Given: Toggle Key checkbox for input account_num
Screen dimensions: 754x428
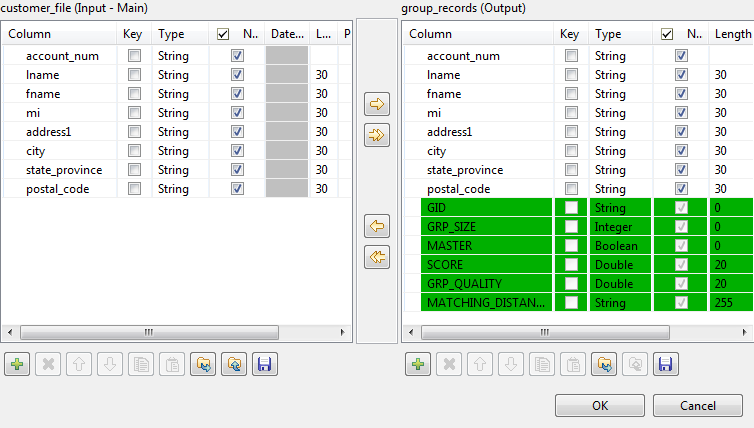Looking at the screenshot, I should pyautogui.click(x=134, y=56).
